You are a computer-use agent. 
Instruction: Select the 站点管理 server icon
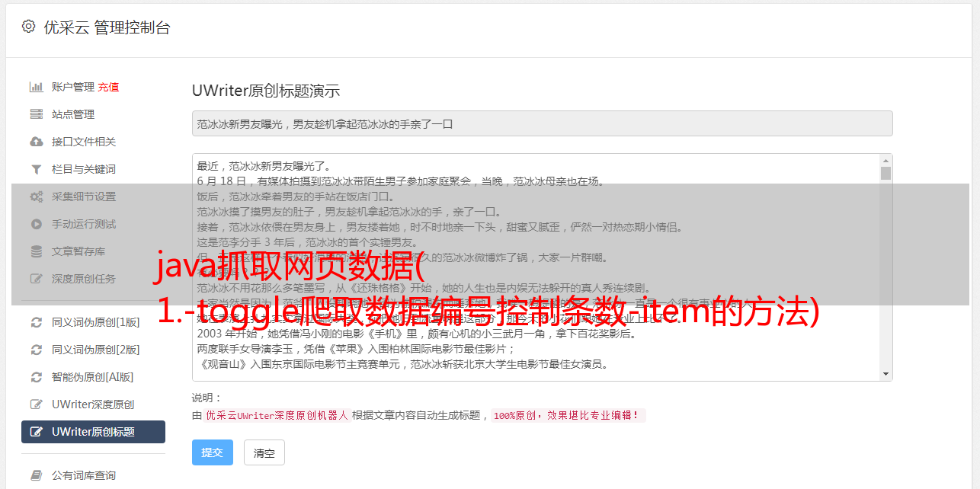(x=36, y=114)
